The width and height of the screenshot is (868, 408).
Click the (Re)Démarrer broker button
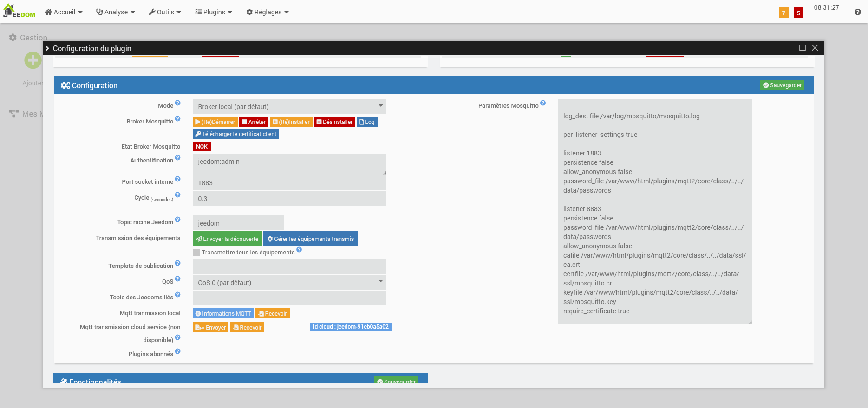click(215, 122)
